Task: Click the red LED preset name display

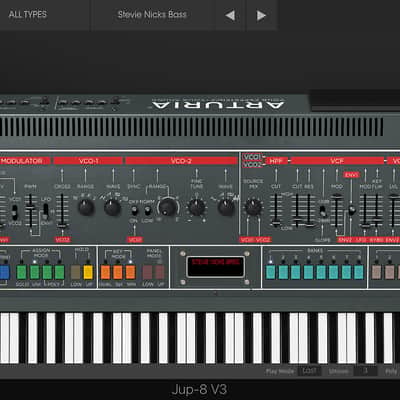Action: [x=216, y=266]
